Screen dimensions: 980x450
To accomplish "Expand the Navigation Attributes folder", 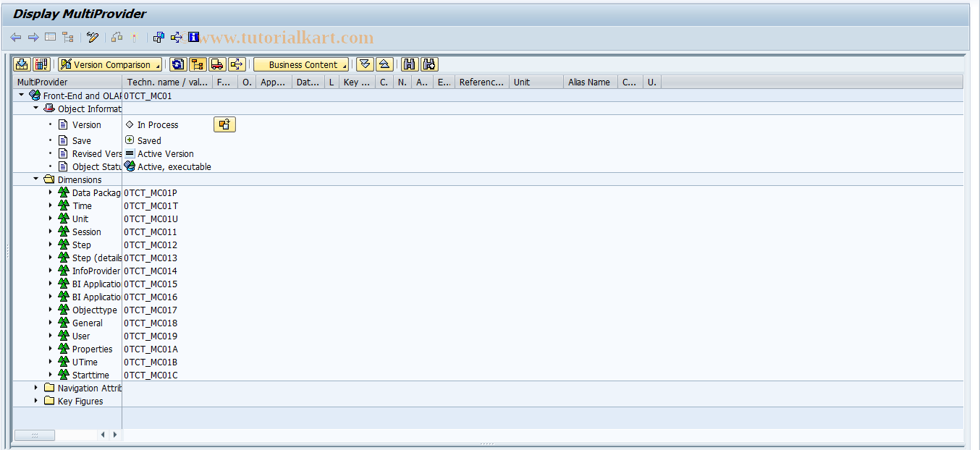I will (35, 388).
